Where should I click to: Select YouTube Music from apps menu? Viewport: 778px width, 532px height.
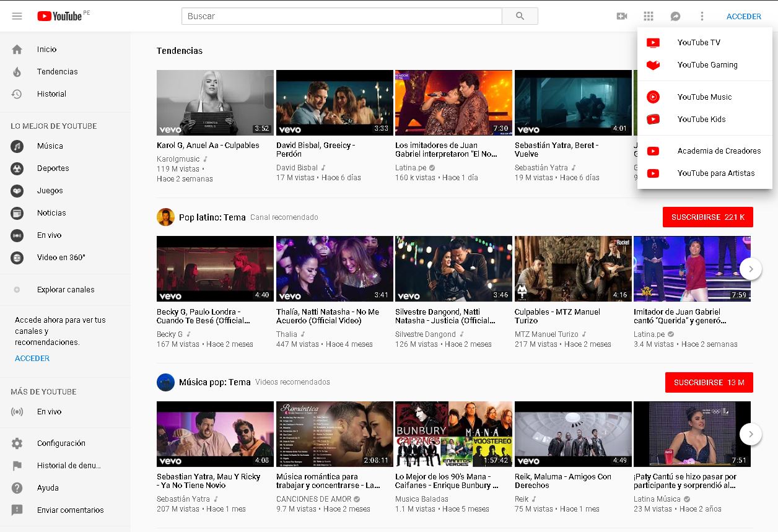coord(704,97)
